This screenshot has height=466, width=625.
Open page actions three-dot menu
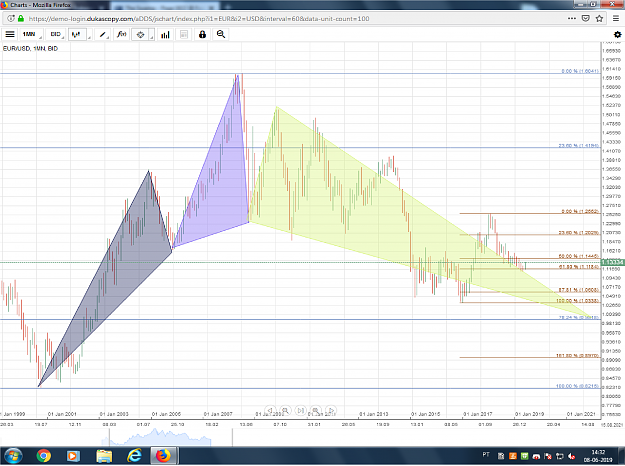[572, 18]
